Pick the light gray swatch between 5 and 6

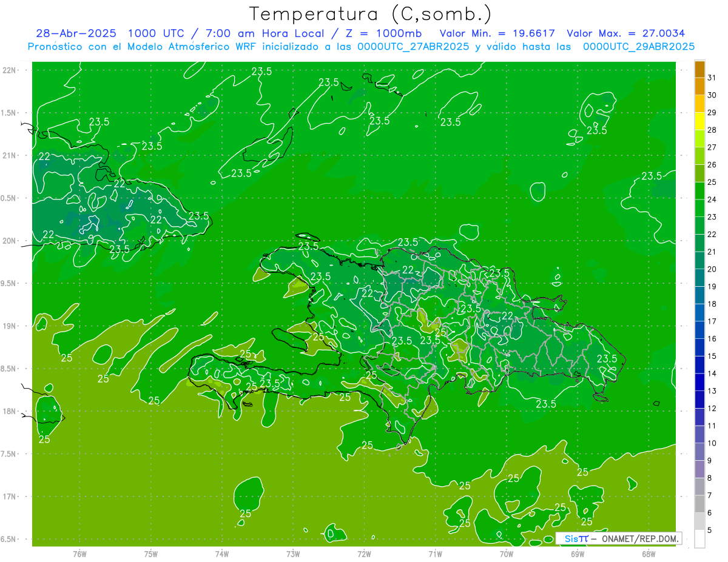click(x=699, y=521)
